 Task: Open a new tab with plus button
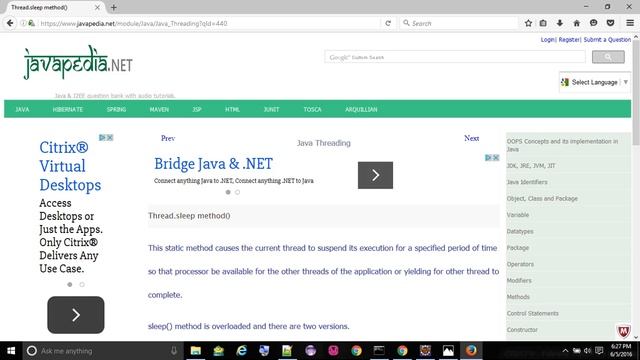point(114,7)
